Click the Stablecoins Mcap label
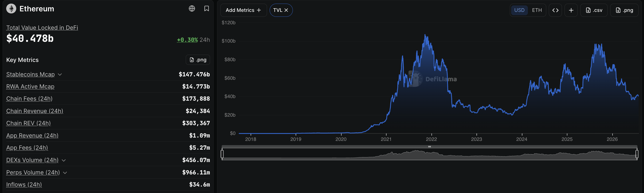This screenshot has width=644, height=193. click(x=30, y=74)
